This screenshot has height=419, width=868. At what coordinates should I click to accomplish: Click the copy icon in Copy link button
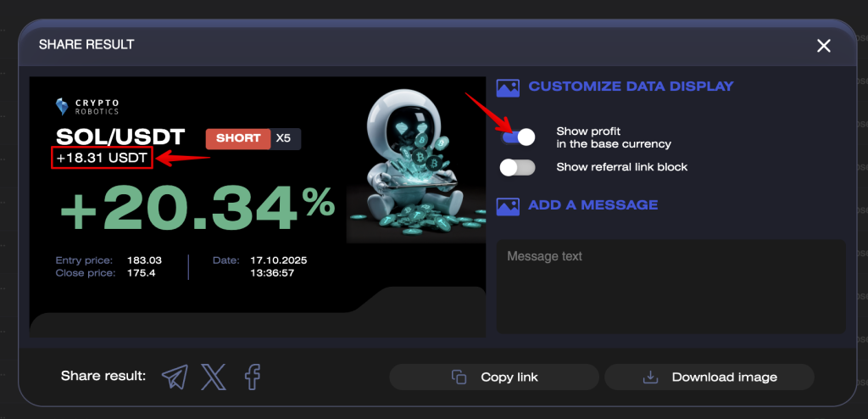(459, 377)
